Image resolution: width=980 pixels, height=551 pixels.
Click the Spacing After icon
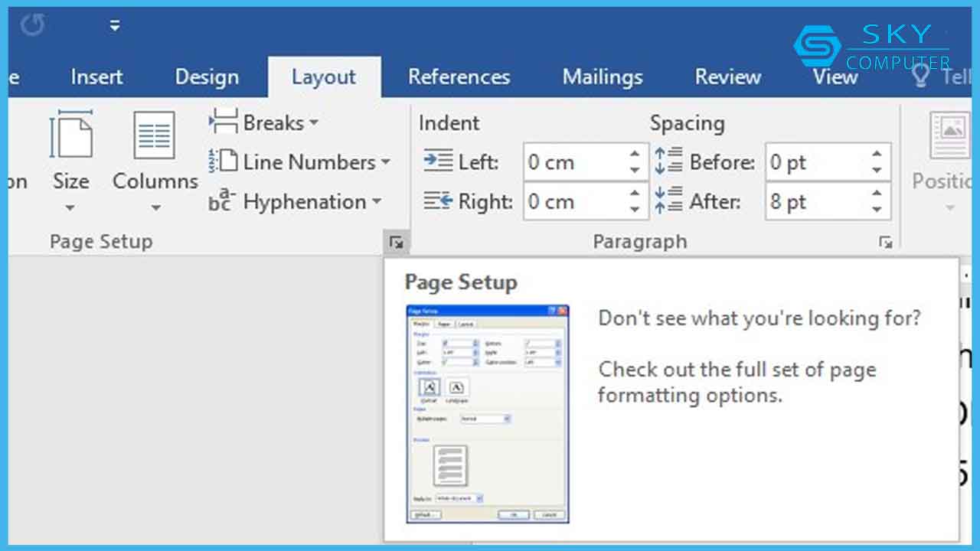tap(668, 201)
